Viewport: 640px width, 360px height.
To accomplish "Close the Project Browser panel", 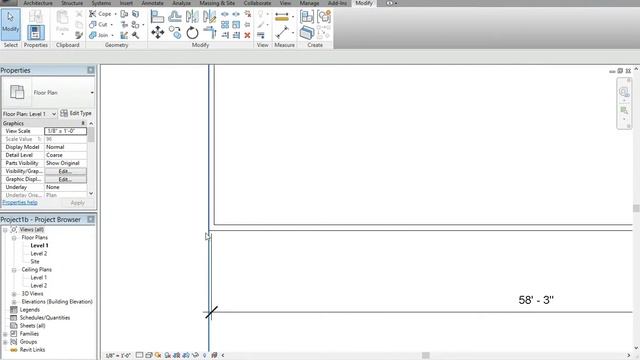I will [x=91, y=220].
